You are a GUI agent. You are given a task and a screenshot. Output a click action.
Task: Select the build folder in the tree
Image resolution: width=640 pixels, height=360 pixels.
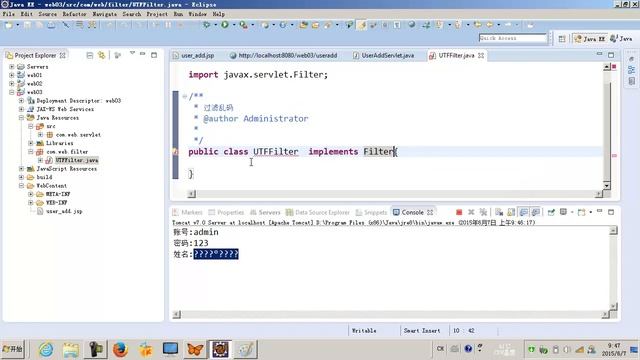click(x=44, y=177)
